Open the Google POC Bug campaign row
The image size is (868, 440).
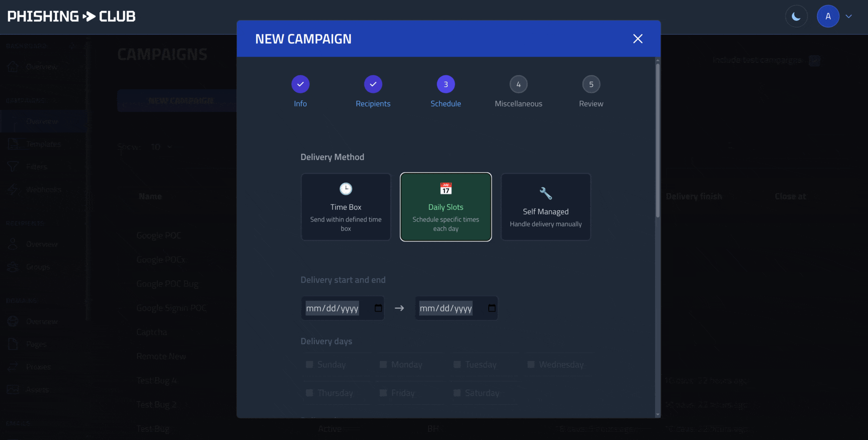pos(167,284)
